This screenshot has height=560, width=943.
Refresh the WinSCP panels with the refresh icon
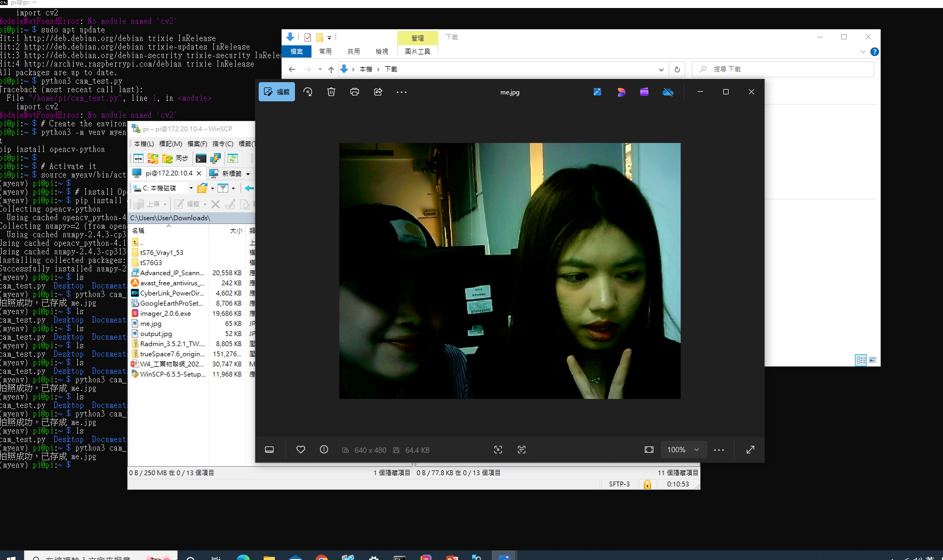233,158
